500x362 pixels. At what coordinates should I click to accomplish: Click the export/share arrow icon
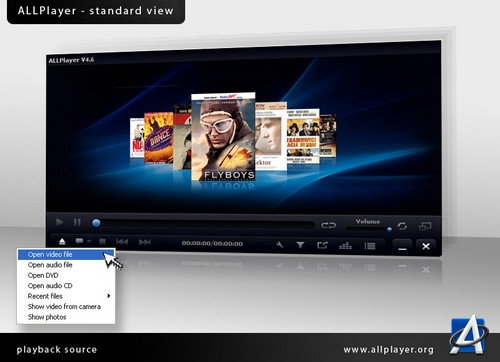tap(322, 246)
